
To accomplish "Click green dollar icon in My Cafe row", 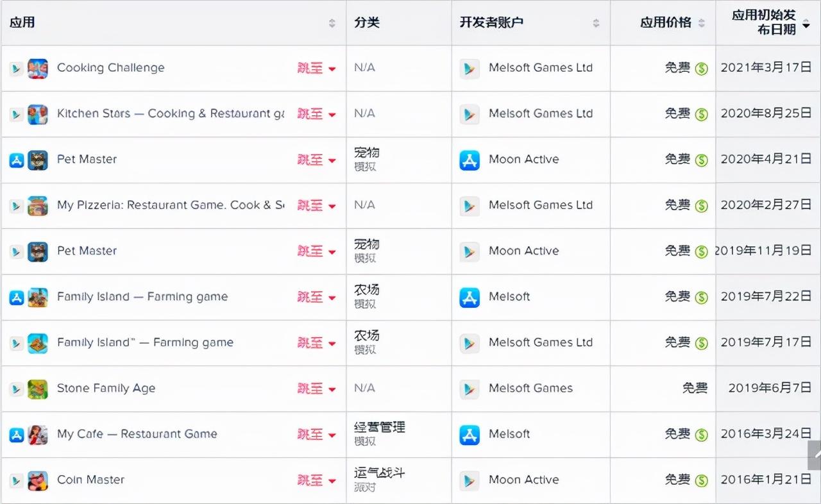I will [702, 435].
